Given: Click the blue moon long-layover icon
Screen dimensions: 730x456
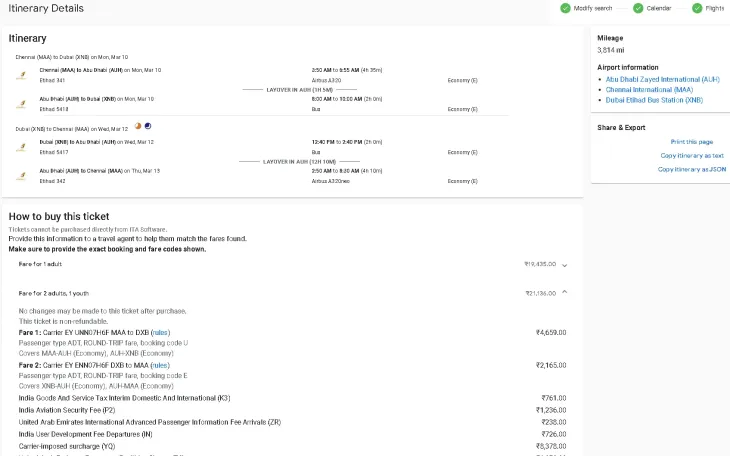Looking at the screenshot, I should point(148,127).
